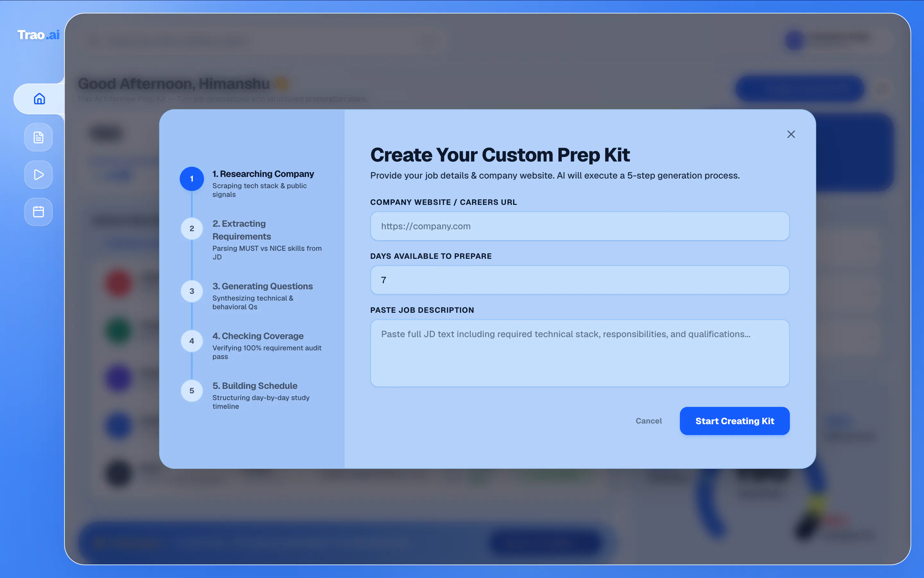The width and height of the screenshot is (924, 578).
Task: Click the '3. Generating Questions' heading
Action: [262, 286]
